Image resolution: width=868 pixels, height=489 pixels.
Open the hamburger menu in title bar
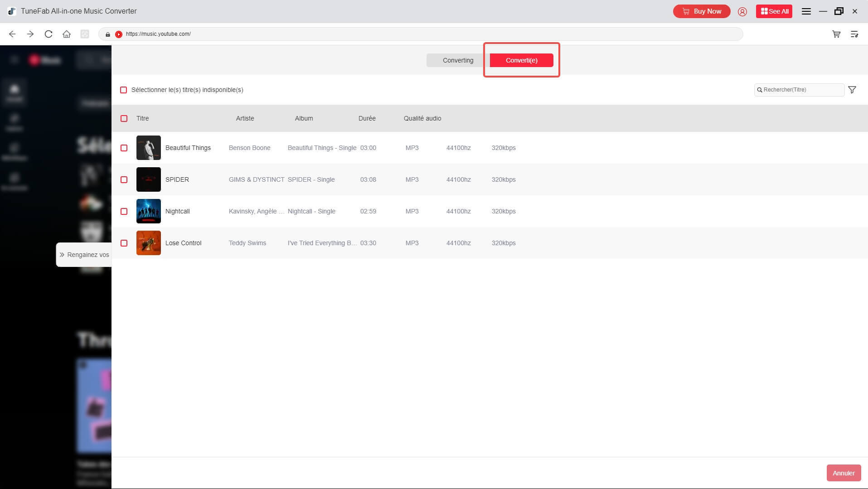pyautogui.click(x=806, y=11)
